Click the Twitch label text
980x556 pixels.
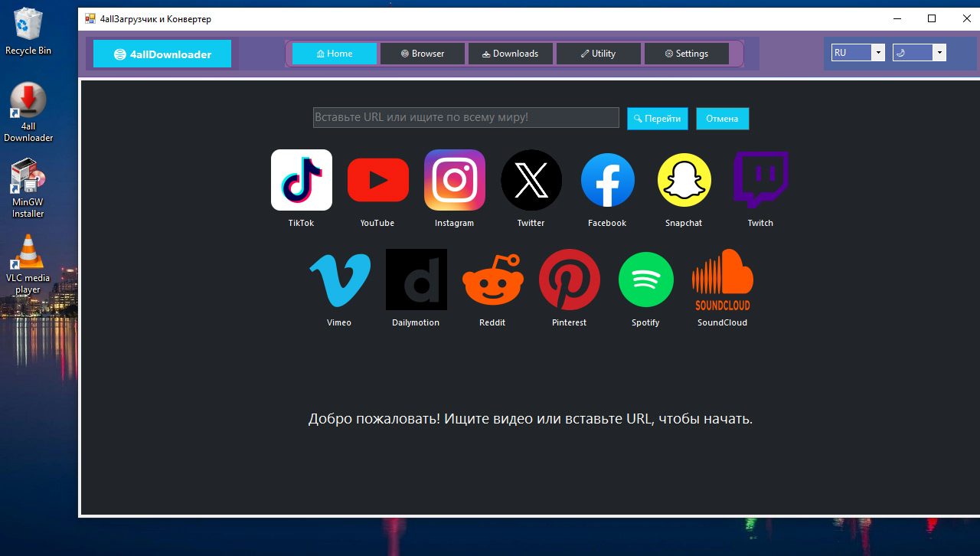(760, 223)
